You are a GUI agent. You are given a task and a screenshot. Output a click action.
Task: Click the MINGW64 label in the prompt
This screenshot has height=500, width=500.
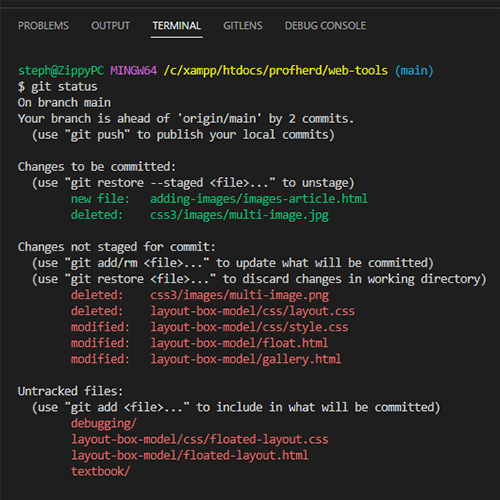[x=133, y=71]
